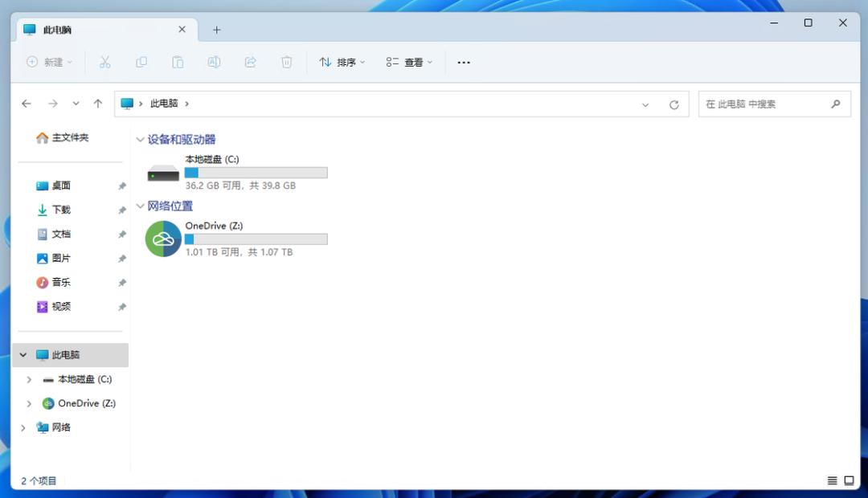This screenshot has width=868, height=498.
Task: Open the see more ellipsis menu
Action: click(464, 63)
